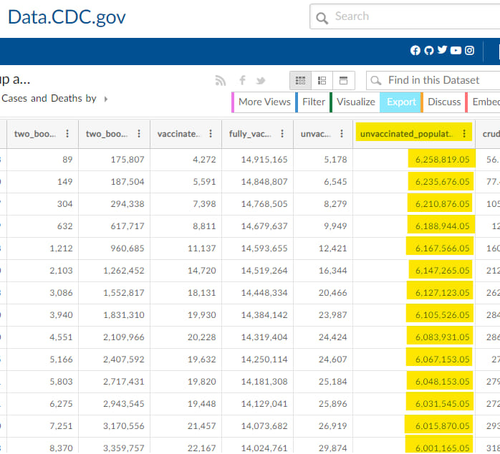
Task: Open column menu for unvaccinated_populat column
Action: 464,134
